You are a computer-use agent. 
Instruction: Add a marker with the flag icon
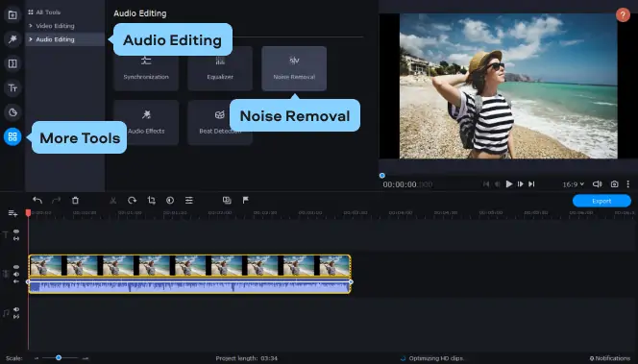(246, 200)
